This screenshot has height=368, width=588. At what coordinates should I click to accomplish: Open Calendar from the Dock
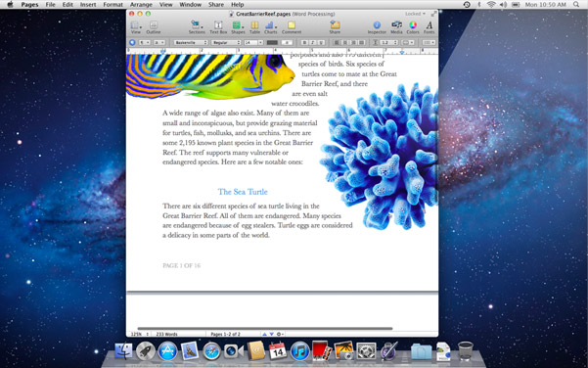point(278,350)
